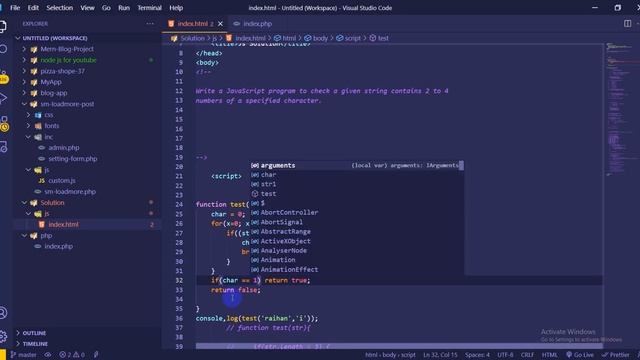This screenshot has height=360, width=640.
Task: Click the test breadcrumb segment
Action: pos(383,38)
